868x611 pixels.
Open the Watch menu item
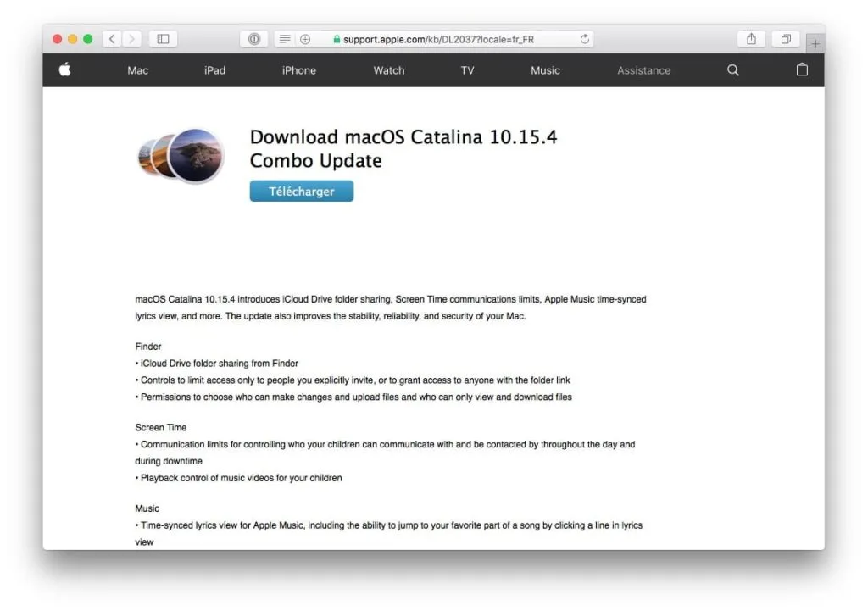click(x=388, y=70)
